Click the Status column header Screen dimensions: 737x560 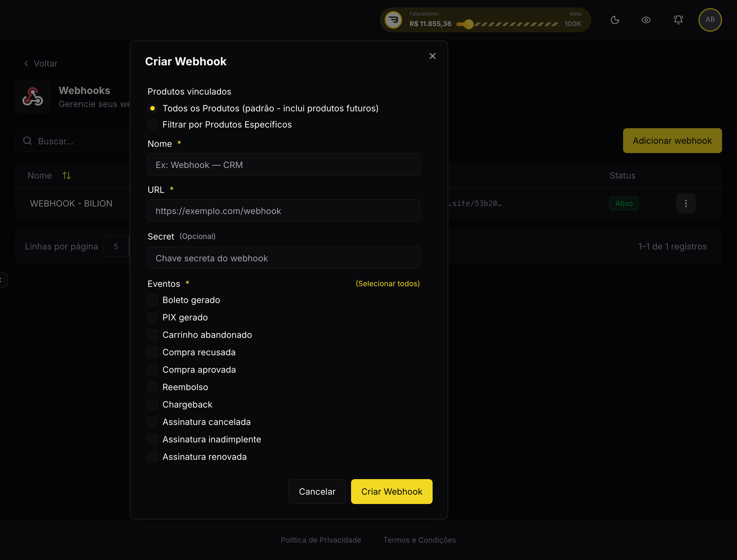pos(622,175)
